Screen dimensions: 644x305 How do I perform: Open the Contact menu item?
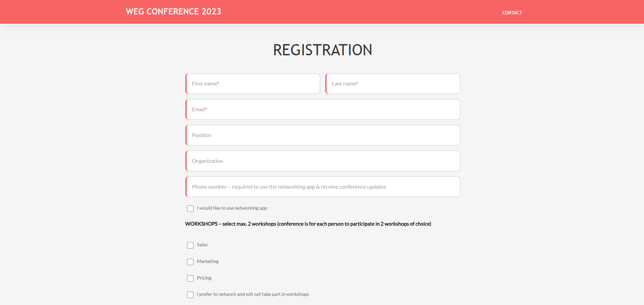click(x=512, y=13)
